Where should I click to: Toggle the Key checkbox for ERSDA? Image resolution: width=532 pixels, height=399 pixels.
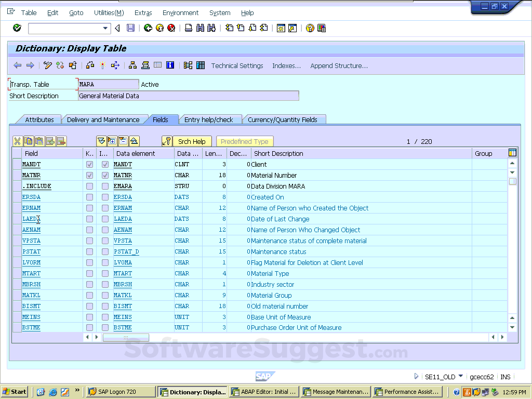click(x=89, y=197)
